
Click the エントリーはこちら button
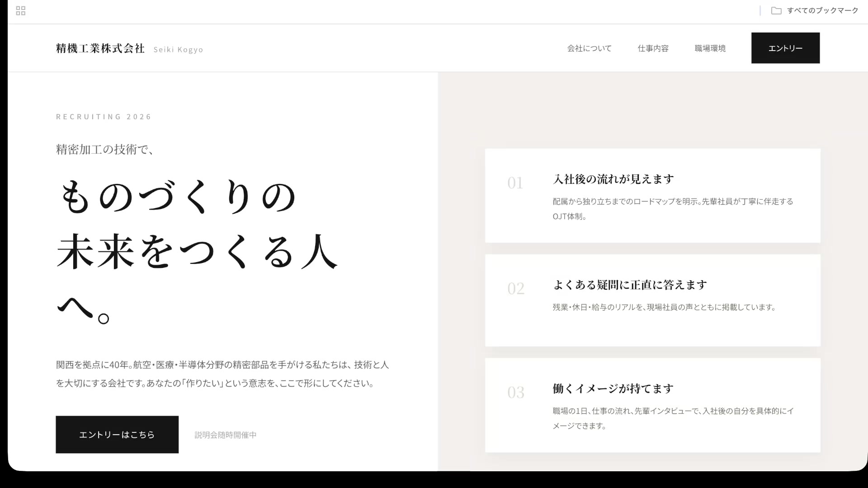tap(117, 434)
